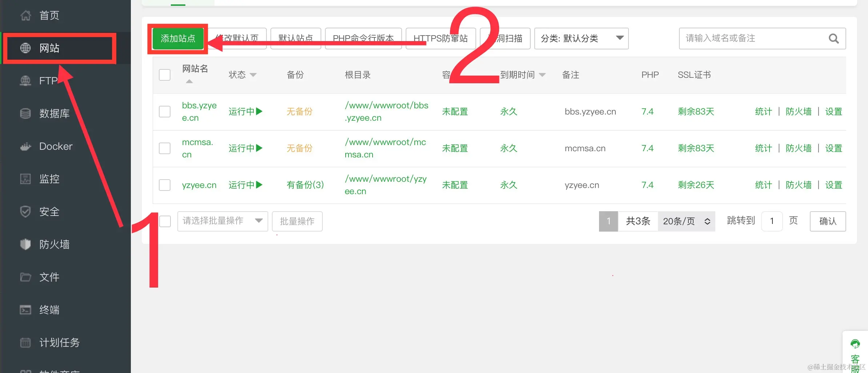The width and height of the screenshot is (868, 373).
Task: Click 剩余26天 SSL link for yzyee.cn
Action: pyautogui.click(x=696, y=185)
